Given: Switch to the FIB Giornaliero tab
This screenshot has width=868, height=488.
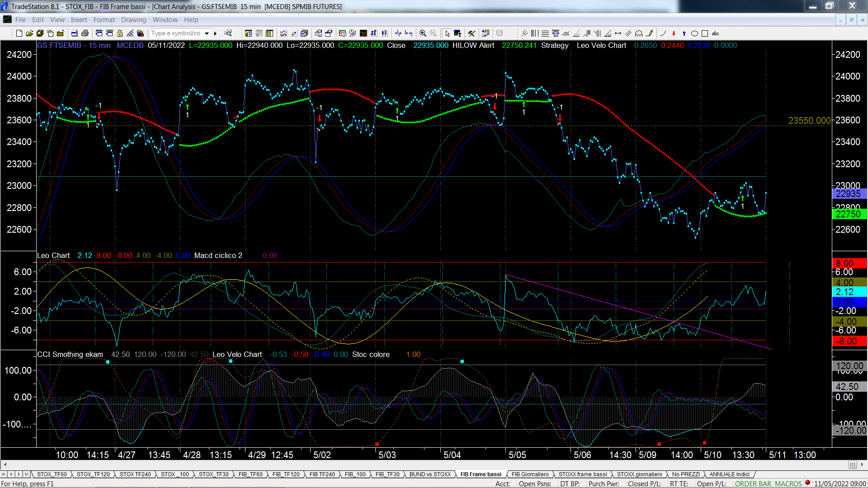Looking at the screenshot, I should coord(530,474).
